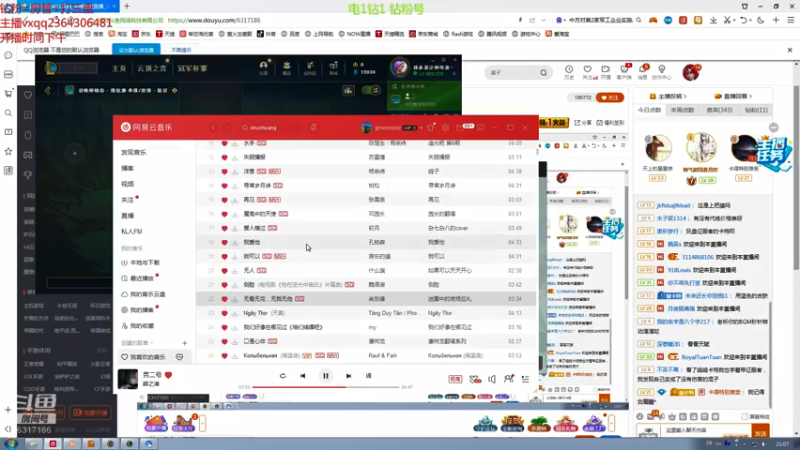This screenshot has height=450, width=800.
Task: Click the 关注 follow button on Douyu
Action: pyautogui.click(x=610, y=97)
